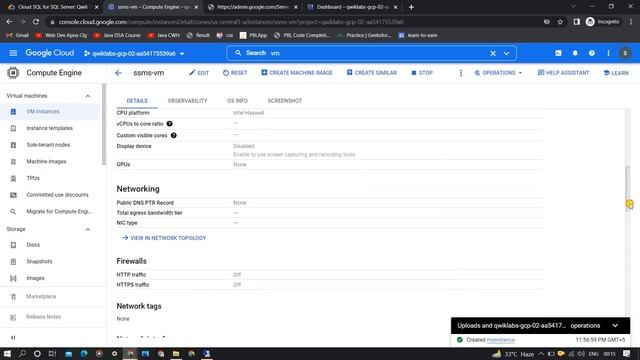This screenshot has width=640, height=360.
Task: Collapse the sidebar with bottom chevron
Action: click(13, 338)
